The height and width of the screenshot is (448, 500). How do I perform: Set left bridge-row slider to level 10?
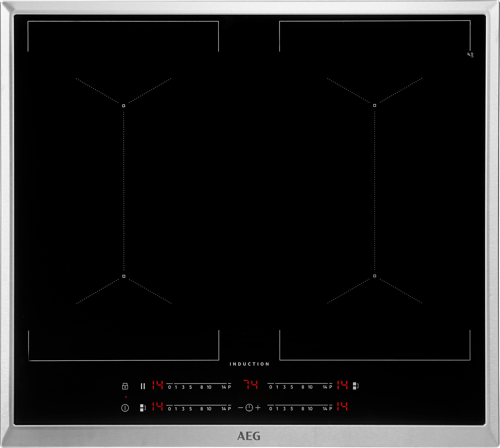pyautogui.click(x=209, y=409)
